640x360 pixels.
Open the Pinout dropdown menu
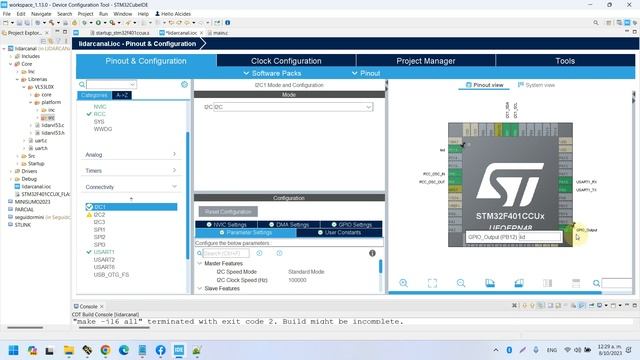click(366, 73)
